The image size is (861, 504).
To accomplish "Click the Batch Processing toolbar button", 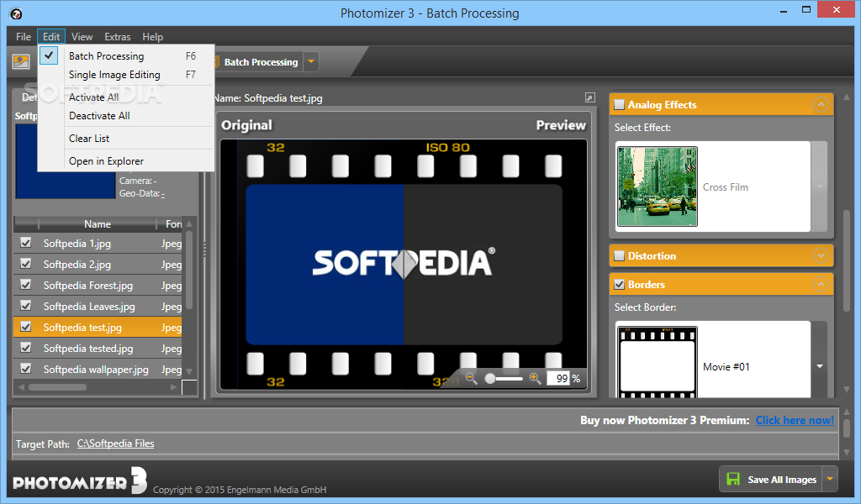I will click(x=261, y=62).
